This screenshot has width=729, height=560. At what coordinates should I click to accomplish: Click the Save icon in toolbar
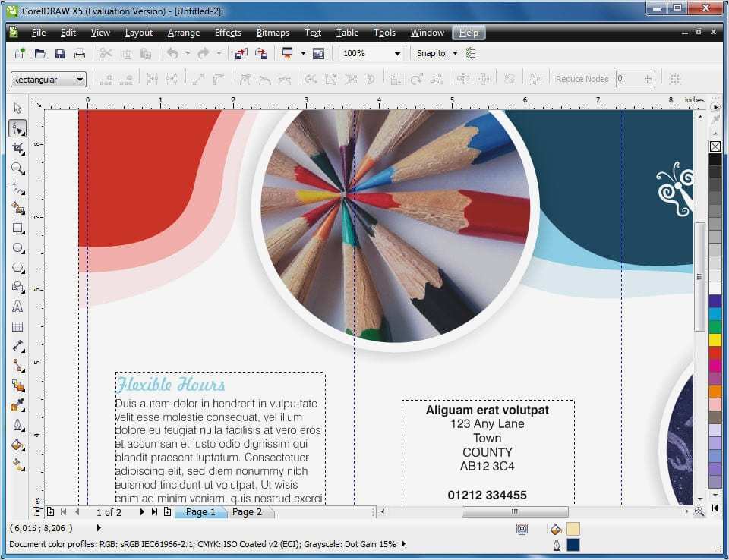(x=59, y=53)
